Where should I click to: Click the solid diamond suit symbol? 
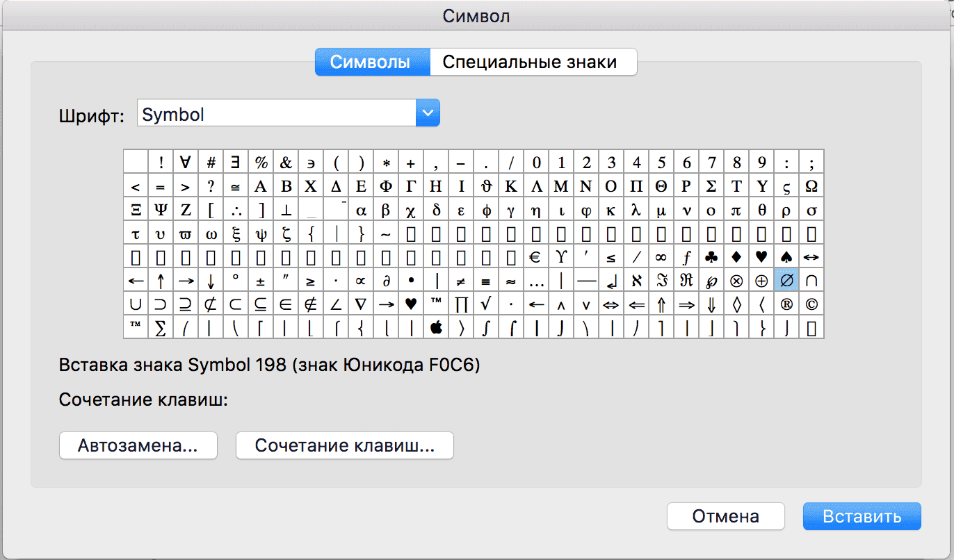[x=736, y=257]
